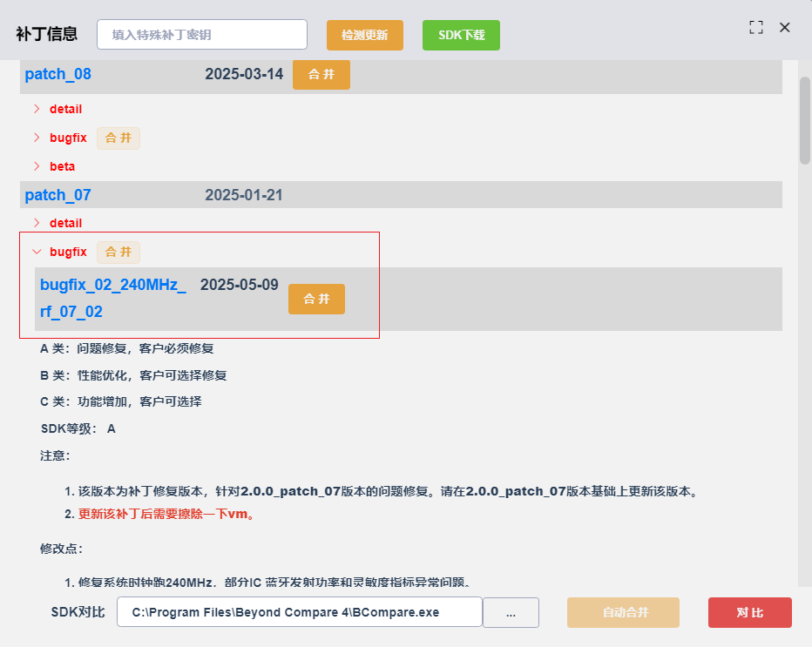Image resolution: width=812 pixels, height=647 pixels.
Task: Close the patch info dialog
Action: tap(784, 28)
